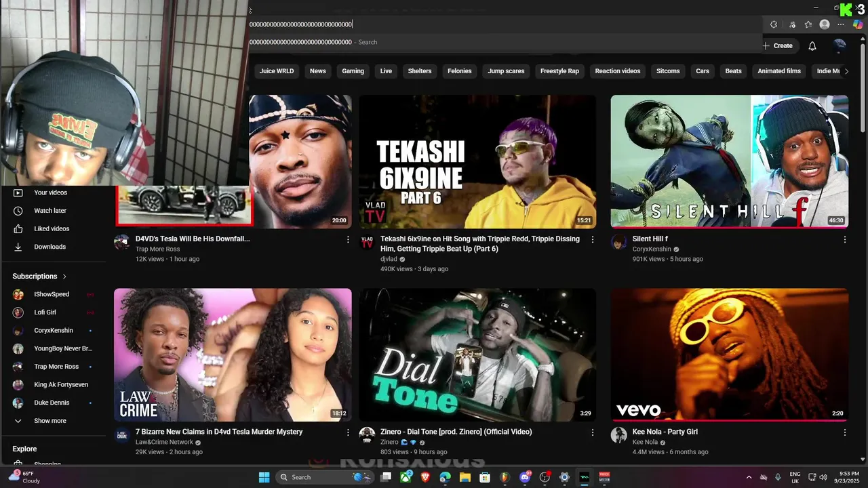This screenshot has height=488, width=868.
Task: Open CoryxKenshin subscription in sidebar
Action: [x=54, y=330]
